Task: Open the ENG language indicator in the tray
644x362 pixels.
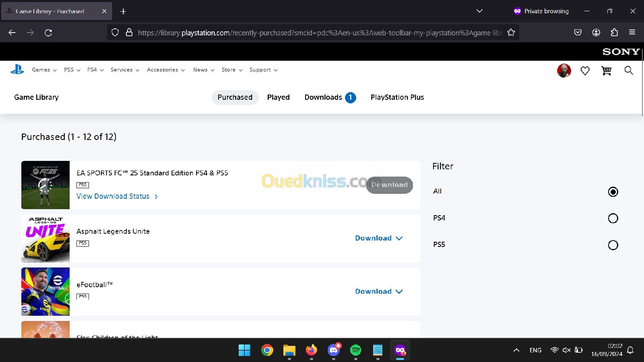Action: coord(535,350)
